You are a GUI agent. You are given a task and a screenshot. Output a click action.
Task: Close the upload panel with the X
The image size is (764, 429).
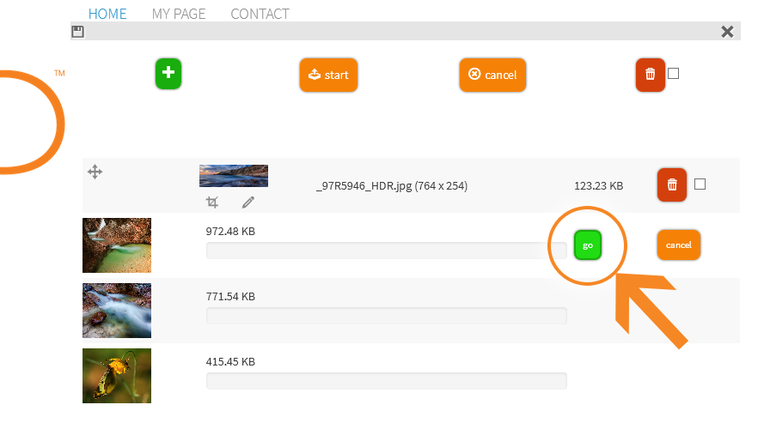(x=727, y=32)
